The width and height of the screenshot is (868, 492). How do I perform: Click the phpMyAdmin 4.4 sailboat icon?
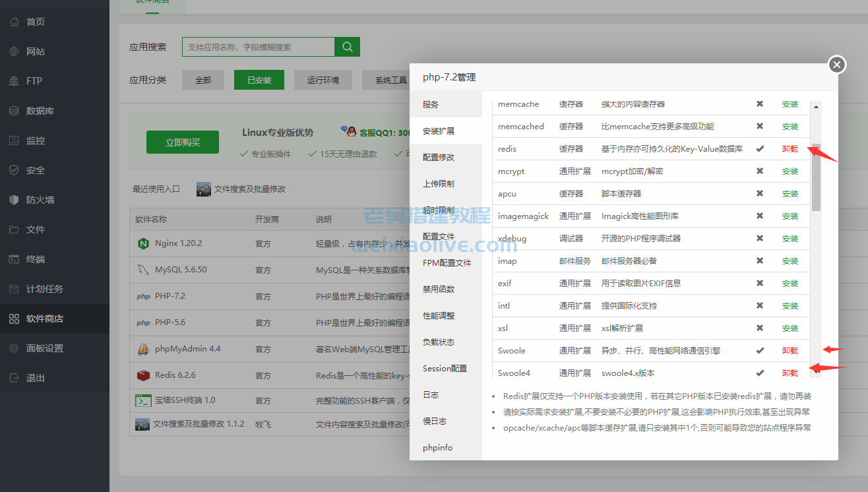pos(142,349)
